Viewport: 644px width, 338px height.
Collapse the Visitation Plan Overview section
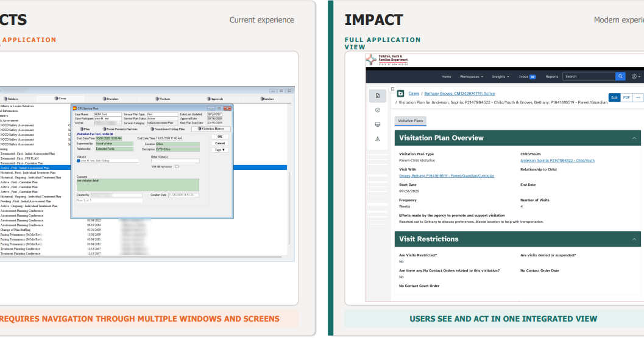click(x=634, y=138)
